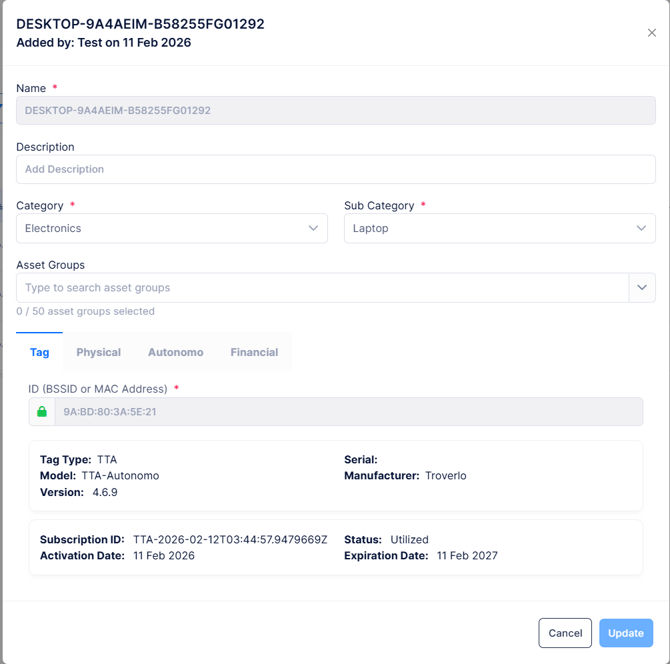Focus the Add Description field
Image resolution: width=670 pixels, height=664 pixels.
pos(335,169)
